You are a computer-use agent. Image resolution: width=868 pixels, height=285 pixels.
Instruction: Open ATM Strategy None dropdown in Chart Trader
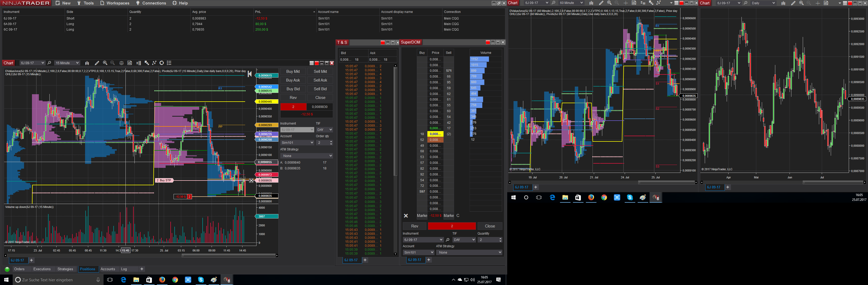(307, 156)
